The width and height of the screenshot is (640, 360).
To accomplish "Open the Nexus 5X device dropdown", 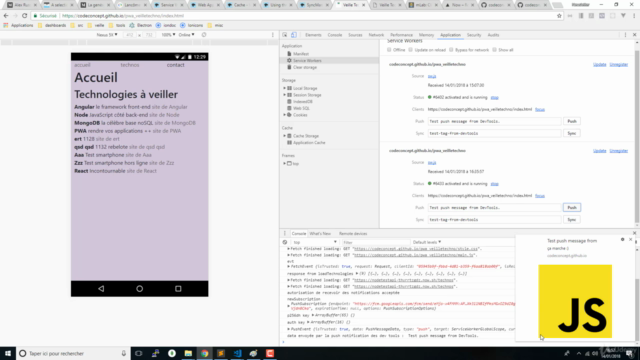I will coord(107,35).
